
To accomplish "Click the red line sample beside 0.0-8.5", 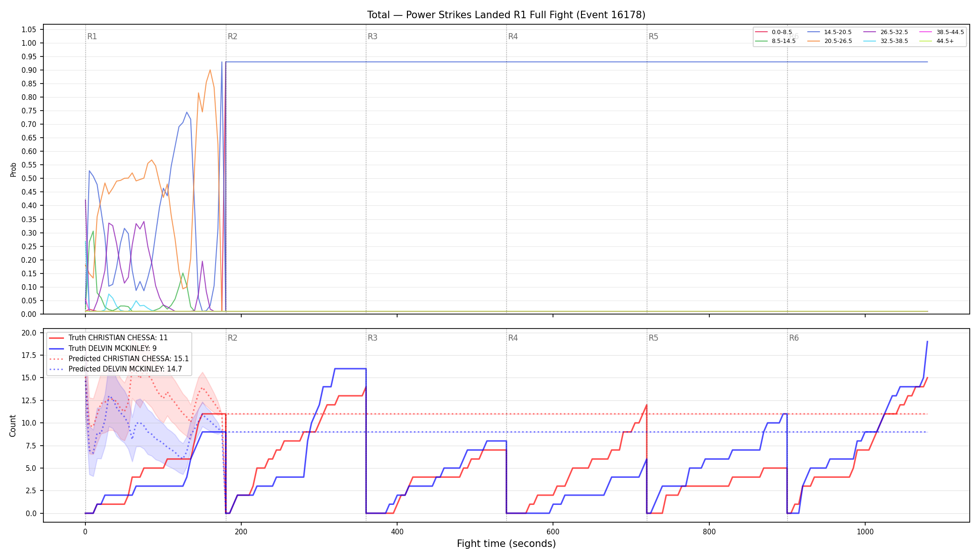I will pos(762,32).
